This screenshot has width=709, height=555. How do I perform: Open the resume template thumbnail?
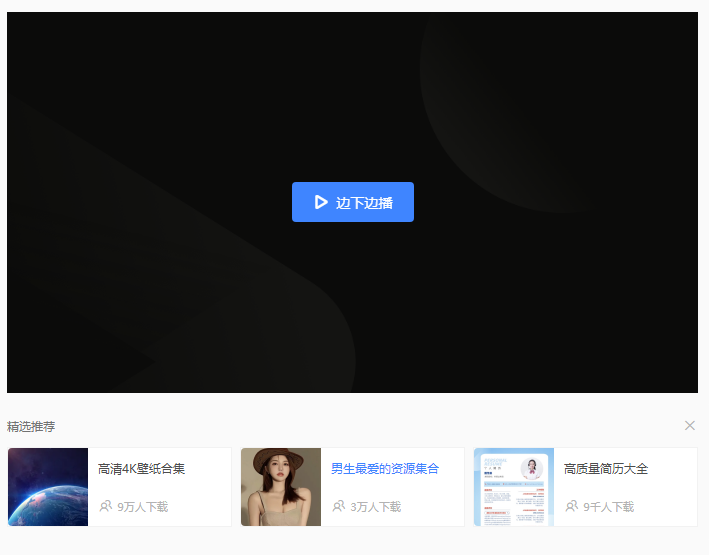514,487
